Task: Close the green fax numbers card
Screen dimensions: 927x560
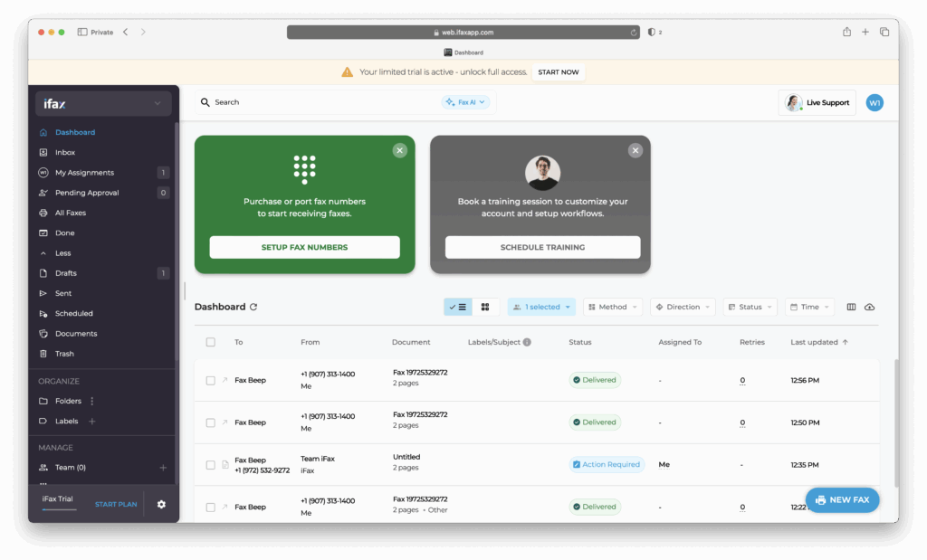Action: (x=400, y=150)
